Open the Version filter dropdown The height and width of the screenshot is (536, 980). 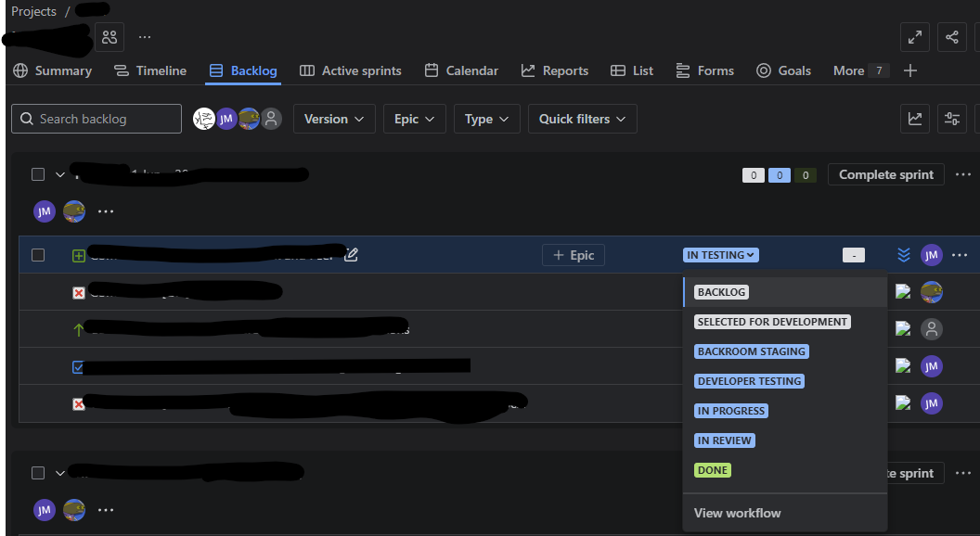point(334,119)
